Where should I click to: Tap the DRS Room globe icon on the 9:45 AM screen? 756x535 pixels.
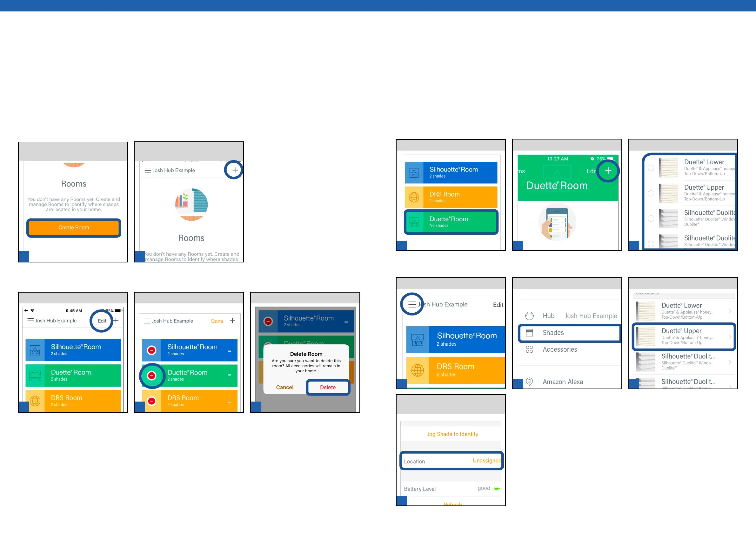click(35, 401)
